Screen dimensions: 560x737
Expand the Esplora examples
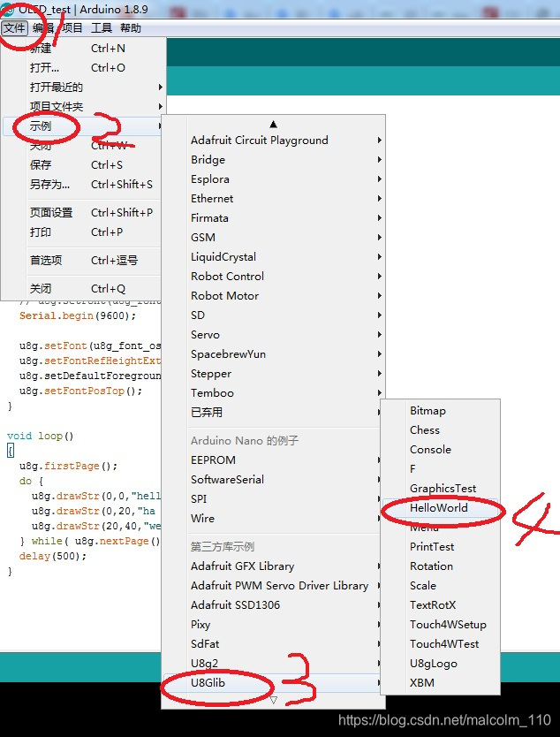(274, 179)
